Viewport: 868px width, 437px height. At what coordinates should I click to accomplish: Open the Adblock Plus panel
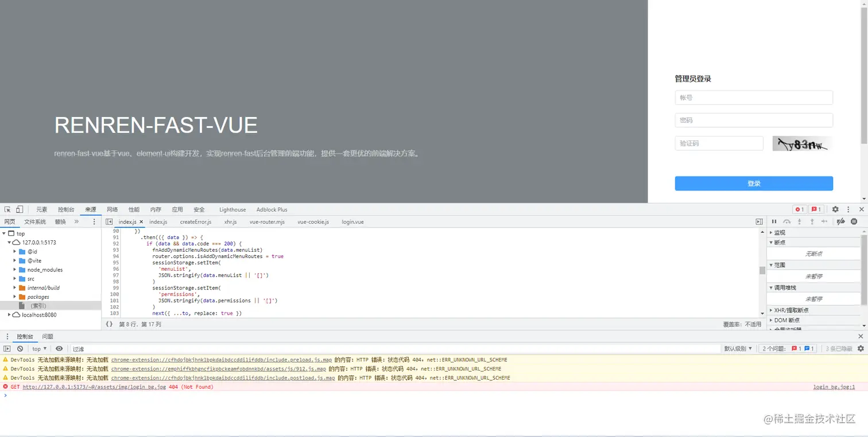272,209
